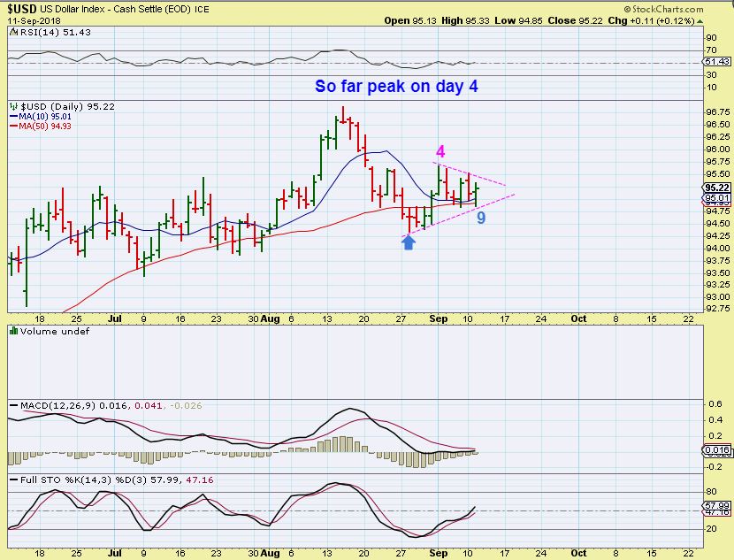Click the pink number 4 annotation

coord(440,151)
